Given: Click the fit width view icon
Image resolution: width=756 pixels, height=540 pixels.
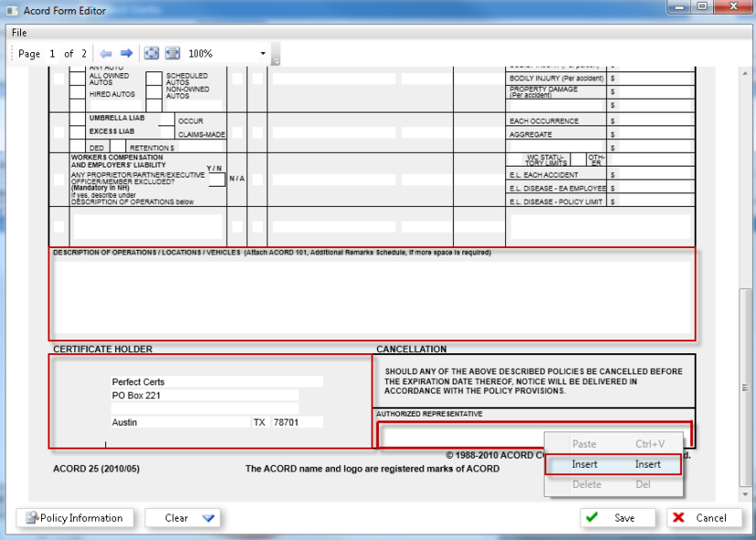Looking at the screenshot, I should coord(172,54).
